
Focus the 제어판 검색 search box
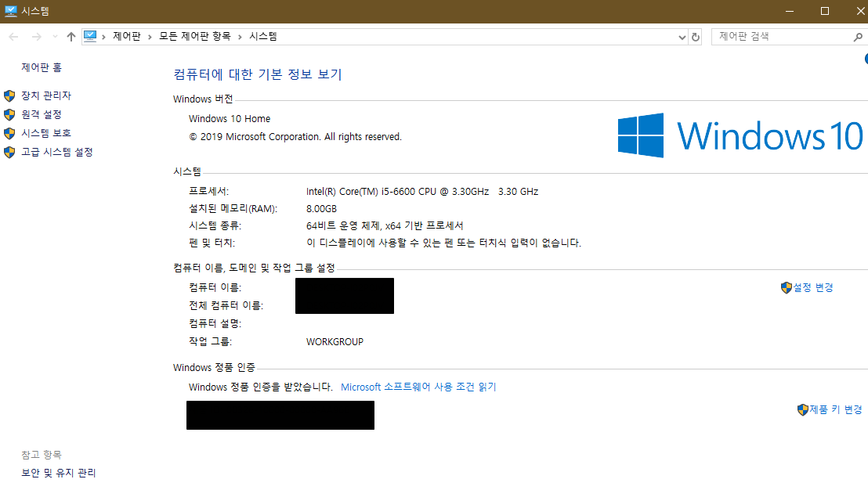click(x=782, y=37)
